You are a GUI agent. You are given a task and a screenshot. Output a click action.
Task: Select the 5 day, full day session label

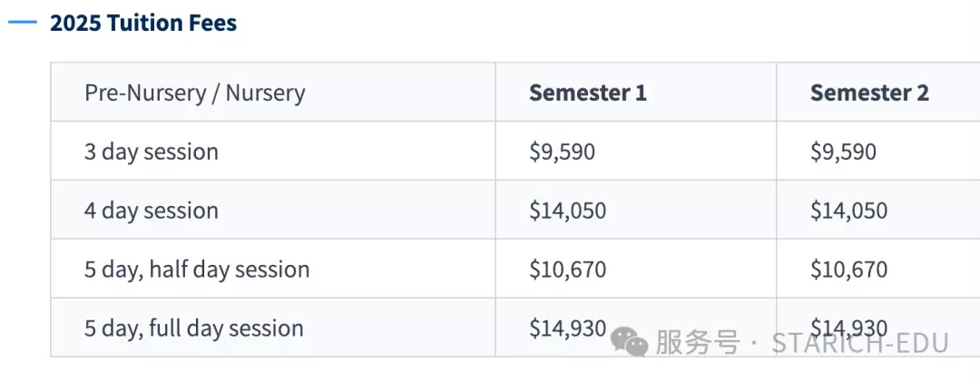[194, 328]
